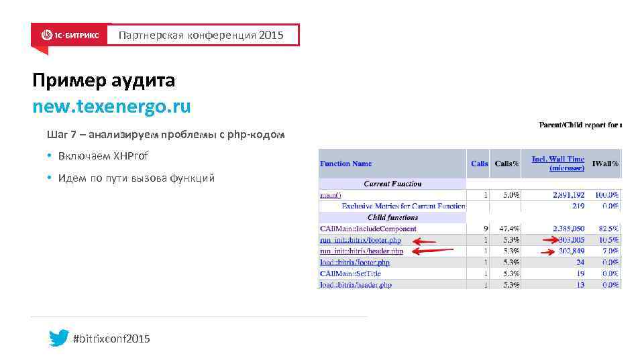644x362 pixels.
Task: Open the main() function link
Action: click(x=331, y=195)
